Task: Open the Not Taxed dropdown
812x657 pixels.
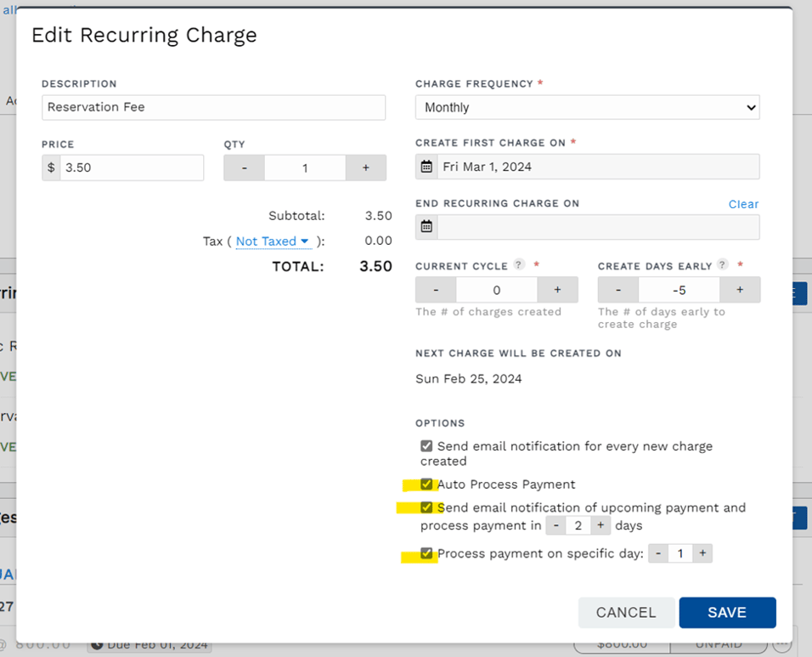Action: 266,241
